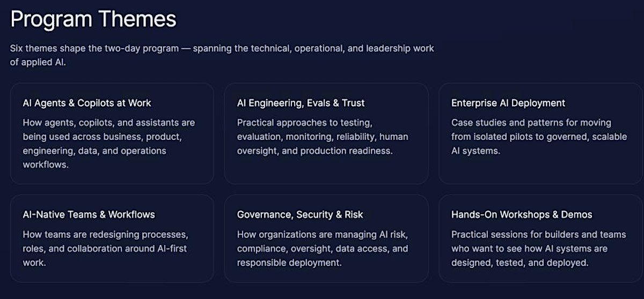Click 'AI-first work' text in Teams card
Viewport: 644px width, 299px height.
[x=105, y=256]
